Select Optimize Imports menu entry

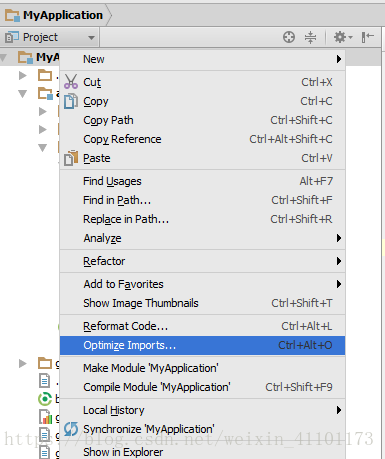coord(202,345)
